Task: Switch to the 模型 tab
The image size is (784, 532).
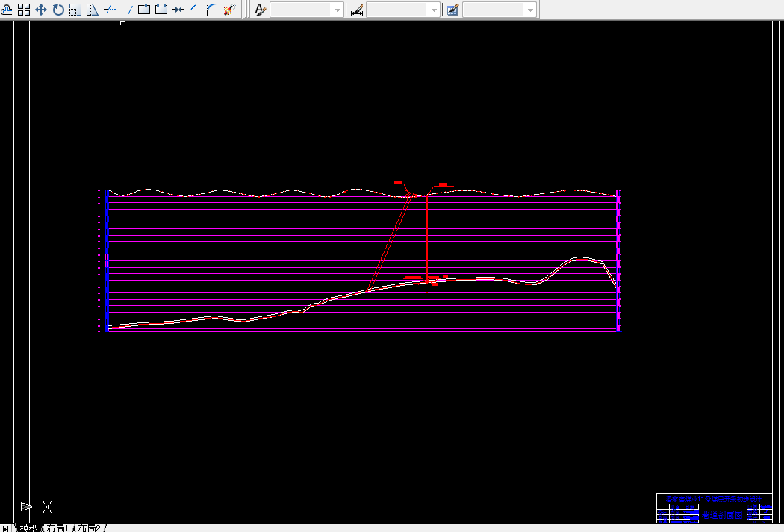Action: point(28,528)
